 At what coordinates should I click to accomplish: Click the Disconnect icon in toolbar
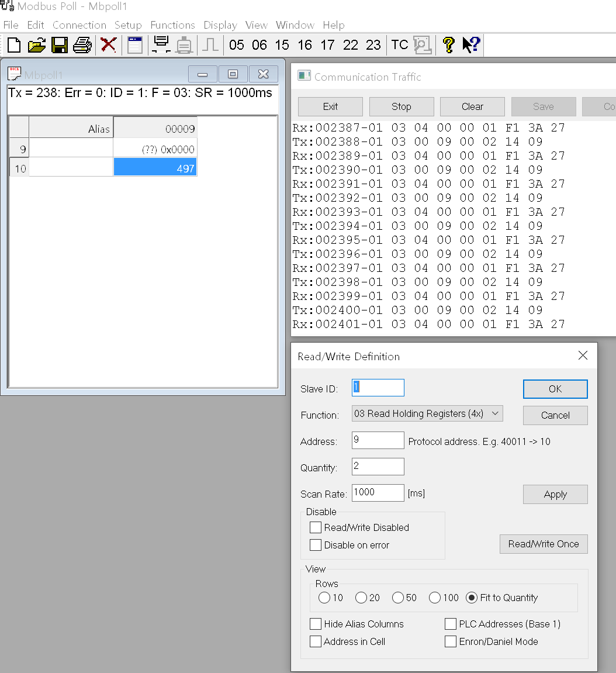(184, 45)
